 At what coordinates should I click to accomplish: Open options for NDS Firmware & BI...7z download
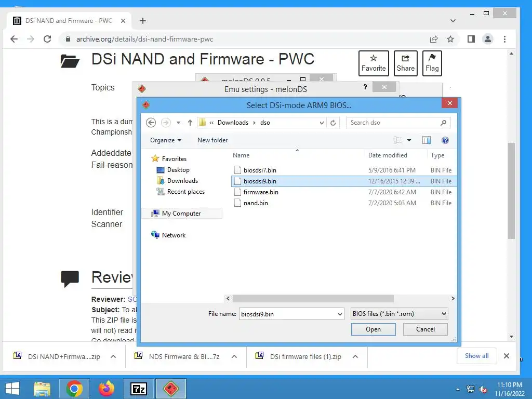pyautogui.click(x=234, y=356)
